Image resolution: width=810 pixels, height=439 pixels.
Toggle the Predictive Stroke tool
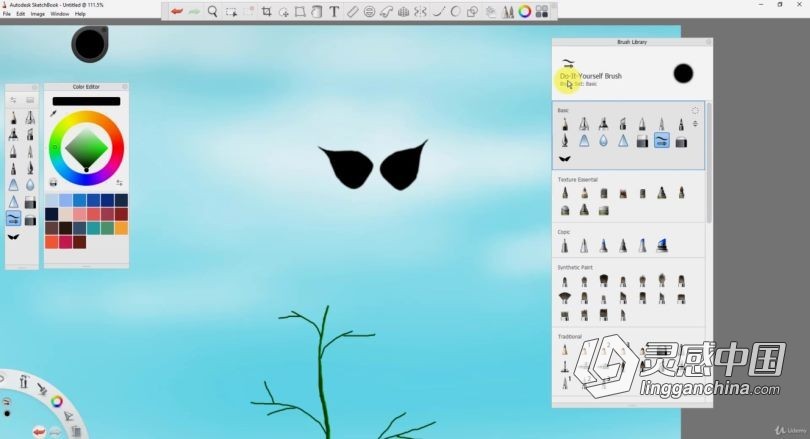coord(455,11)
